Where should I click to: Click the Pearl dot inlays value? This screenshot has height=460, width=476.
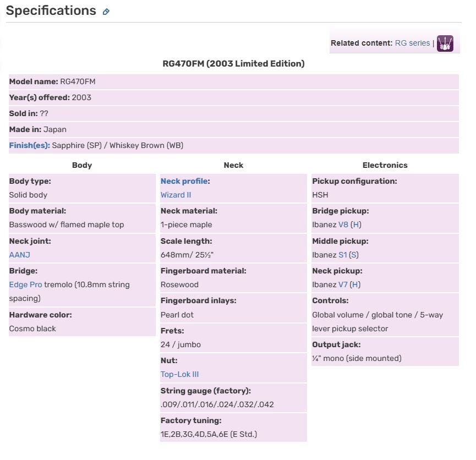tap(177, 315)
